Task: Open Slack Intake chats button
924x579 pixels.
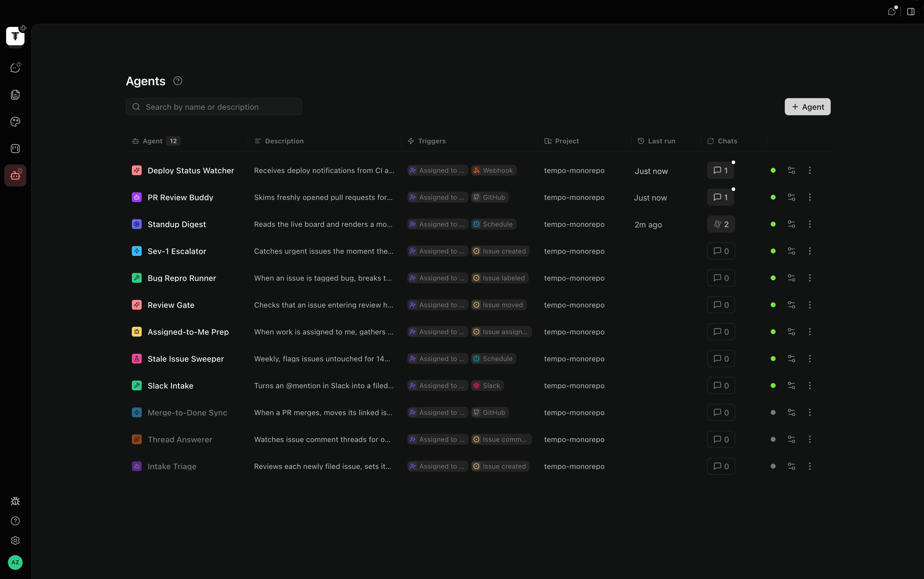Action: (721, 385)
